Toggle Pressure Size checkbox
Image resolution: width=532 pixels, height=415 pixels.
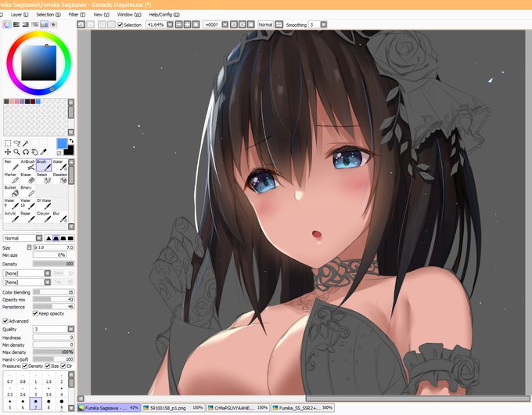click(48, 366)
